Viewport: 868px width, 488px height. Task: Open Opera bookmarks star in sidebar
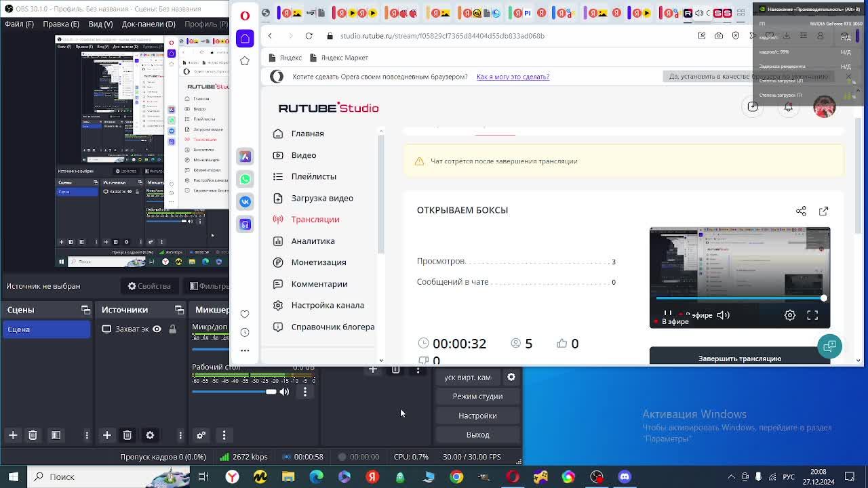[x=245, y=61]
